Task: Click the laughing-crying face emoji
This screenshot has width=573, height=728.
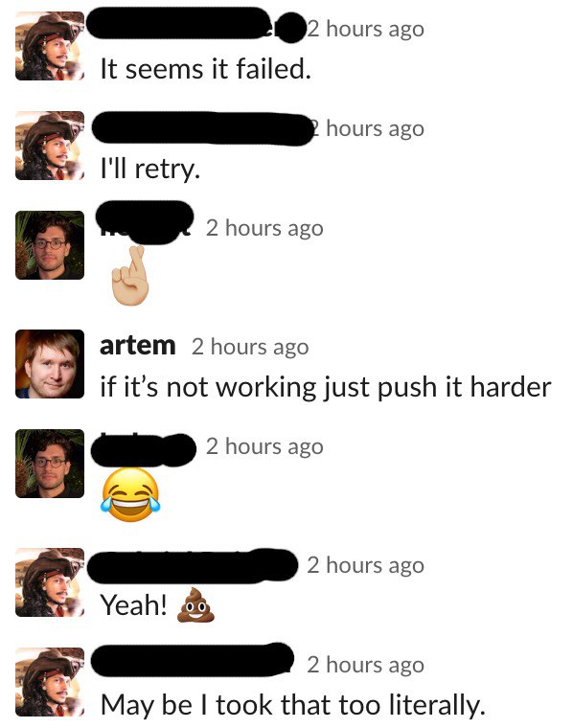Action: (x=130, y=494)
